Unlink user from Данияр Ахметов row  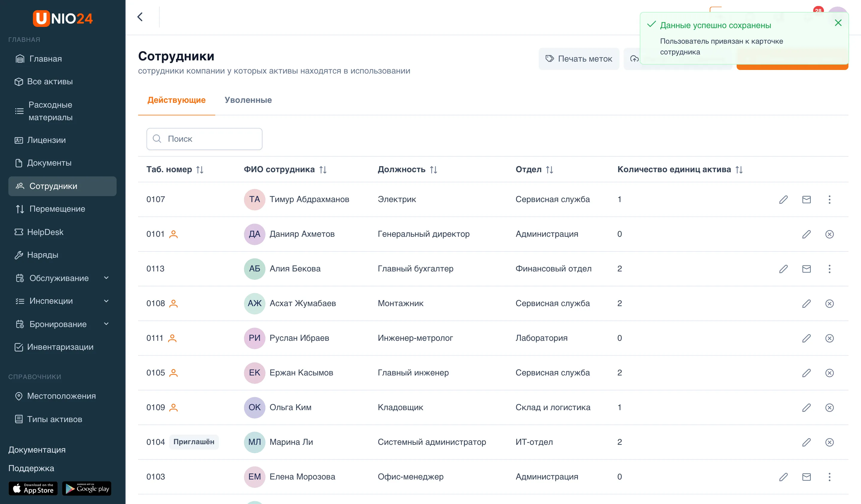coord(829,234)
